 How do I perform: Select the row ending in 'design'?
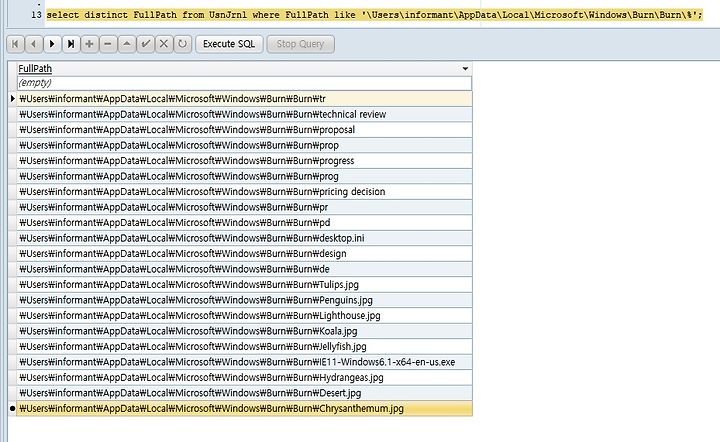[x=244, y=254]
